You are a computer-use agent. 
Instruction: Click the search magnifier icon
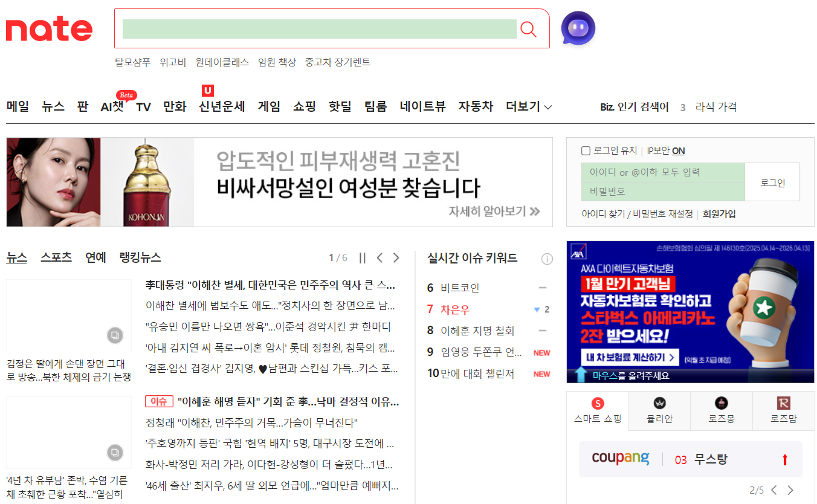click(x=528, y=29)
